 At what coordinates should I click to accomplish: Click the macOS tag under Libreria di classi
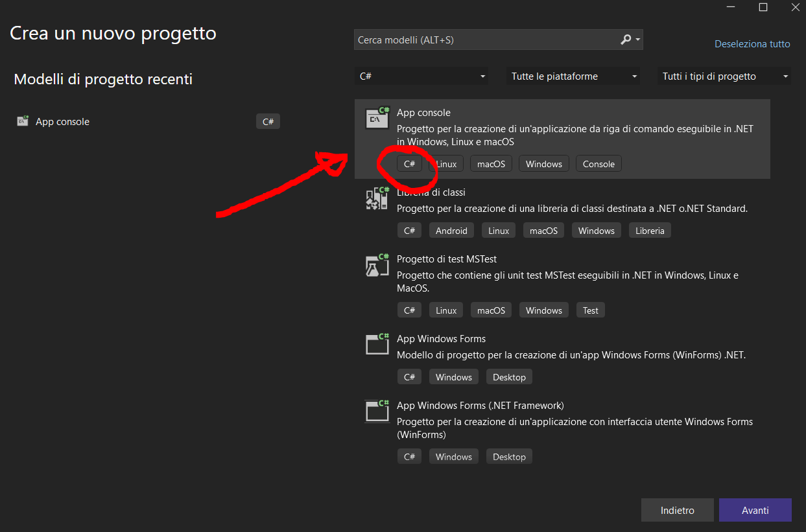543,231
